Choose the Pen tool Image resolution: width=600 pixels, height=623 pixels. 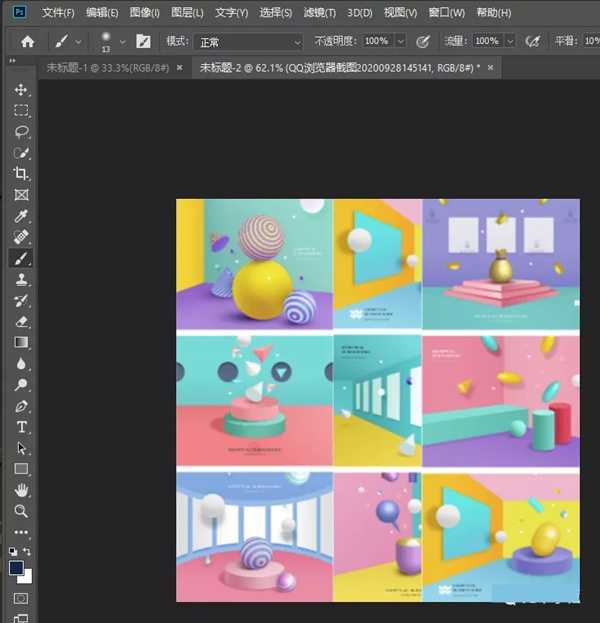click(21, 406)
